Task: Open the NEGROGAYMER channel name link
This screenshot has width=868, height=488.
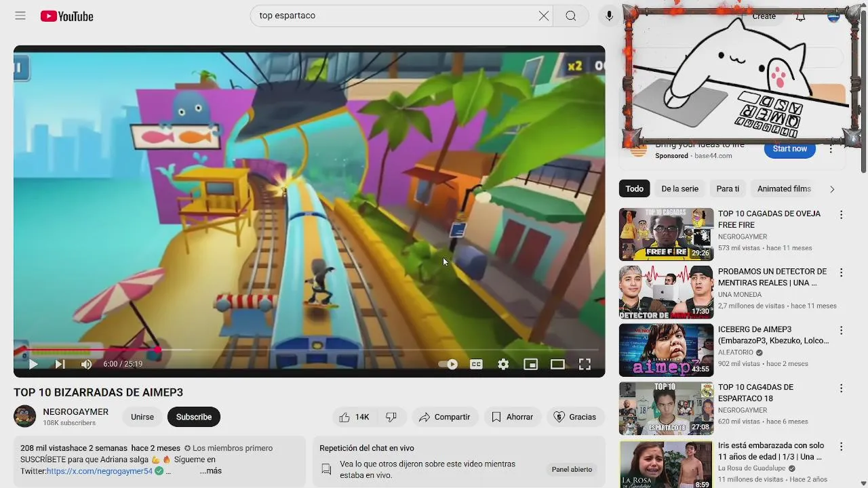Action: 75,411
